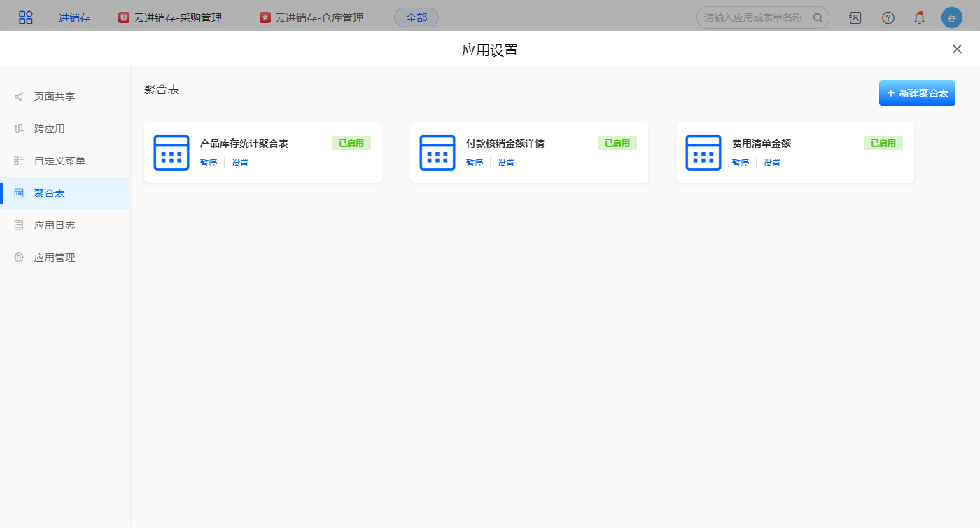Open settings for 产品库存统计聚合表
The image size is (980, 528).
[240, 163]
